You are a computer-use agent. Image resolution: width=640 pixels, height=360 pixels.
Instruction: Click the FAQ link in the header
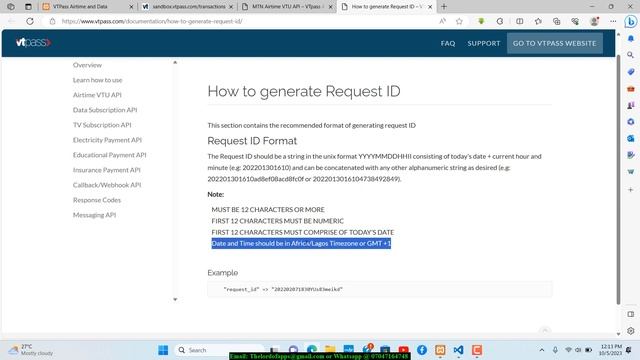pos(448,43)
